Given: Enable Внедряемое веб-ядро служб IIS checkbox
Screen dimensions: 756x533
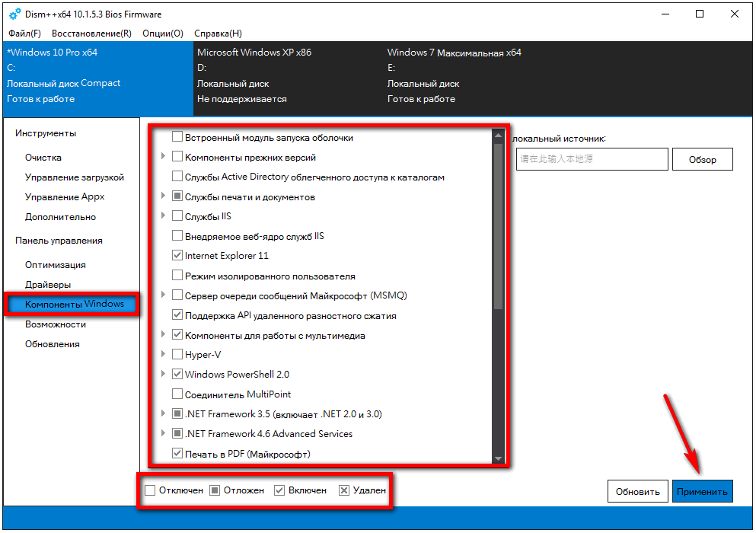Looking at the screenshot, I should (x=177, y=235).
